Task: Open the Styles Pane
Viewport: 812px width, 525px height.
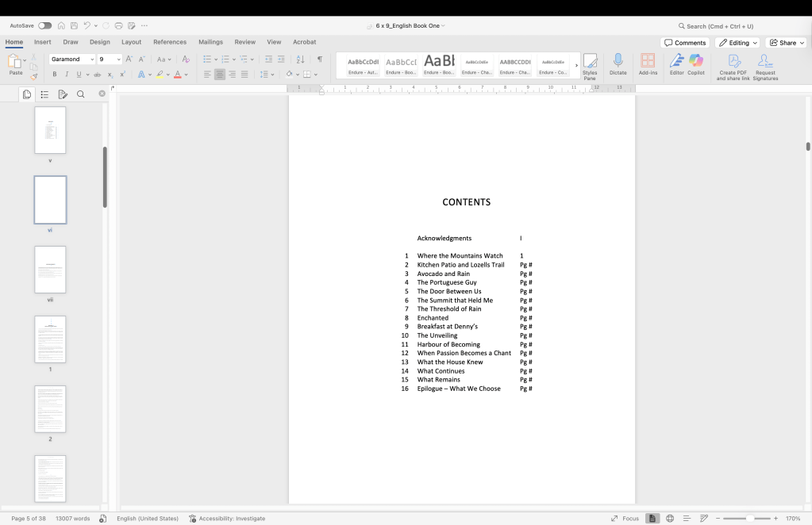Action: [590, 65]
